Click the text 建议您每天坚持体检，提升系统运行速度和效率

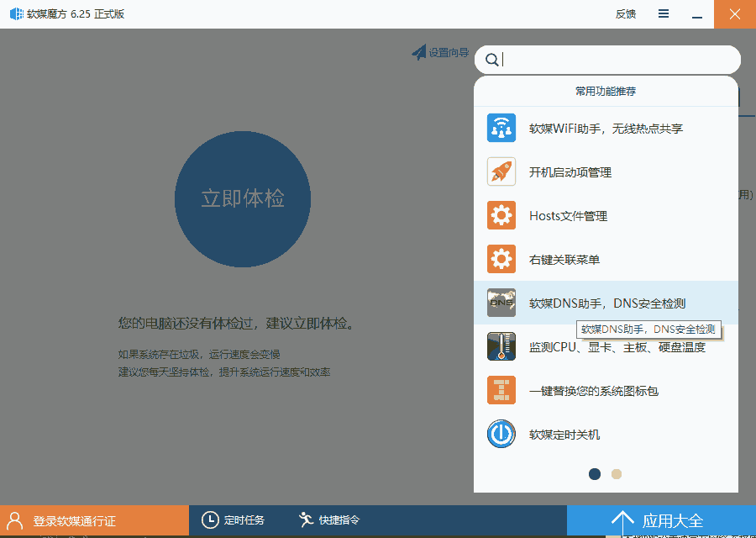[x=224, y=372]
